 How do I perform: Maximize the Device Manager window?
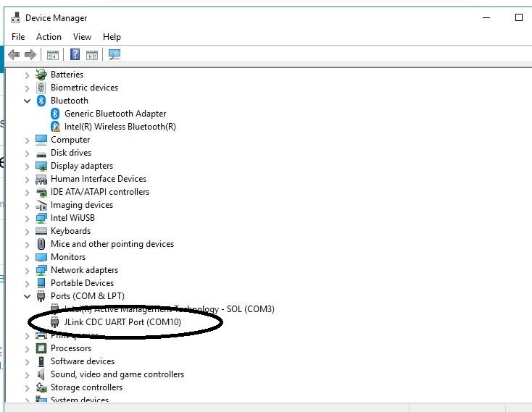[x=519, y=17]
